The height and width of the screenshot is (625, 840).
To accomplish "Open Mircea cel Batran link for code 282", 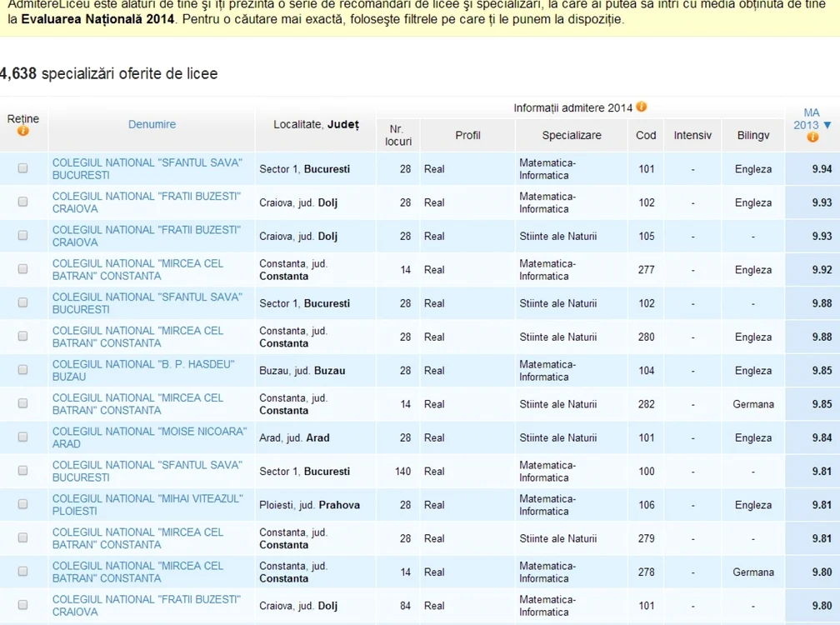I will (x=137, y=404).
